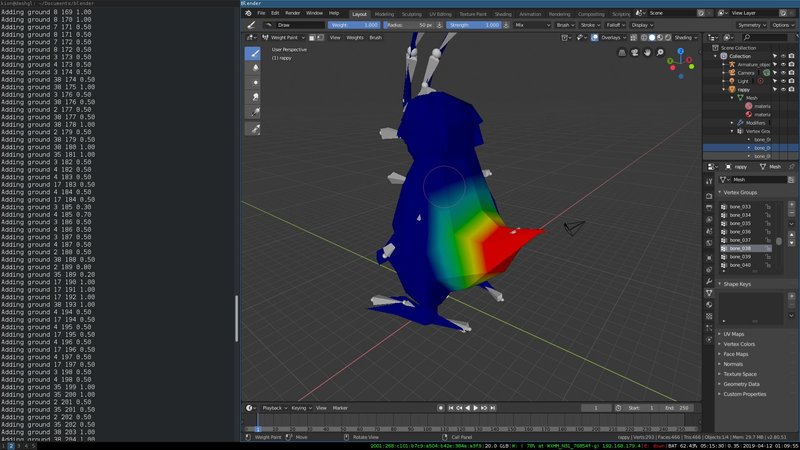Click the blue Z axis on gizmo

681,51
